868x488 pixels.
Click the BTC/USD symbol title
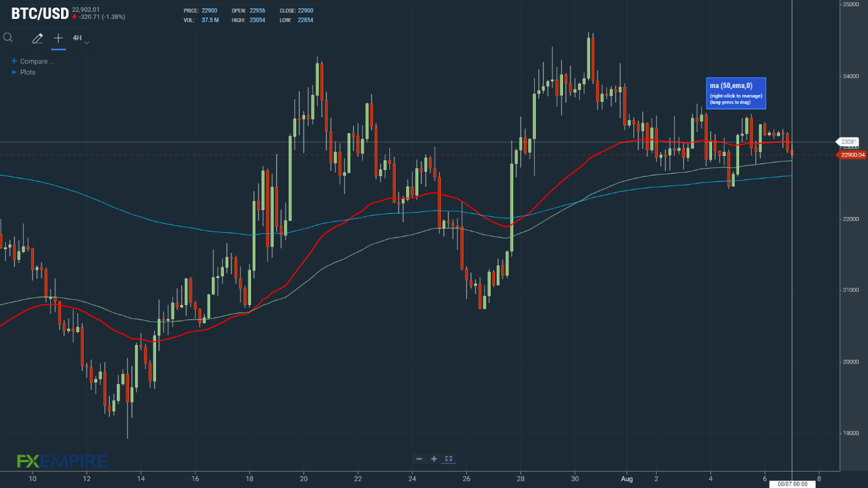40,13
